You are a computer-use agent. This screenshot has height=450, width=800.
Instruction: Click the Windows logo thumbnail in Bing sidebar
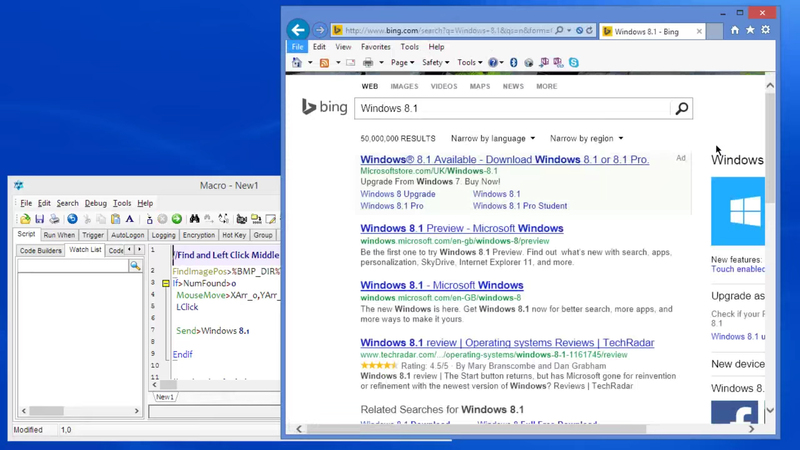(738, 211)
